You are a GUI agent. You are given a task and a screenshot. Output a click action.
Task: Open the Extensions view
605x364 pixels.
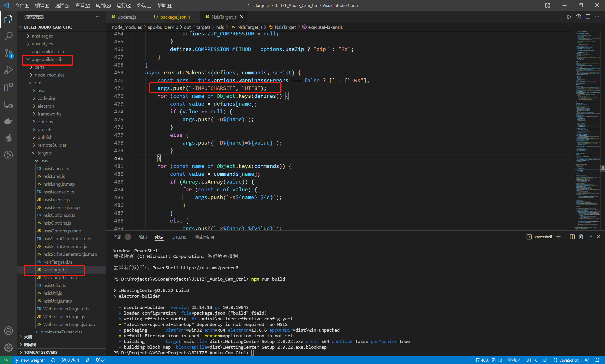tap(8, 87)
